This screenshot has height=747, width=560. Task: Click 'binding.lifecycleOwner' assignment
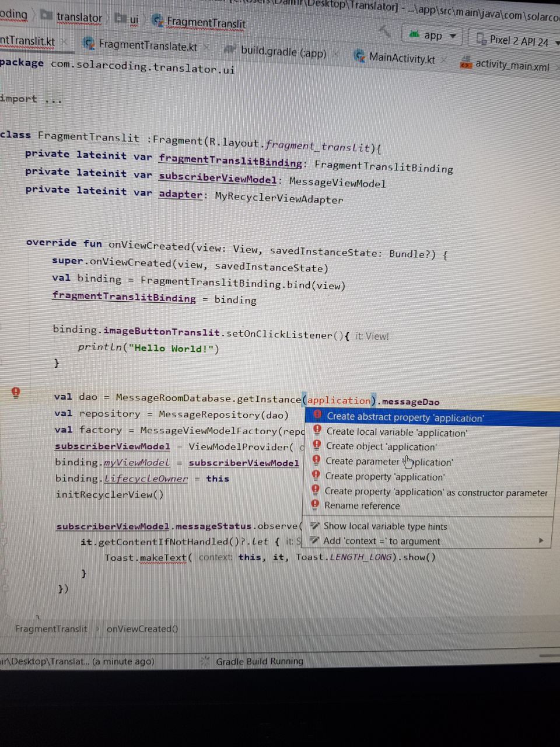click(x=142, y=479)
